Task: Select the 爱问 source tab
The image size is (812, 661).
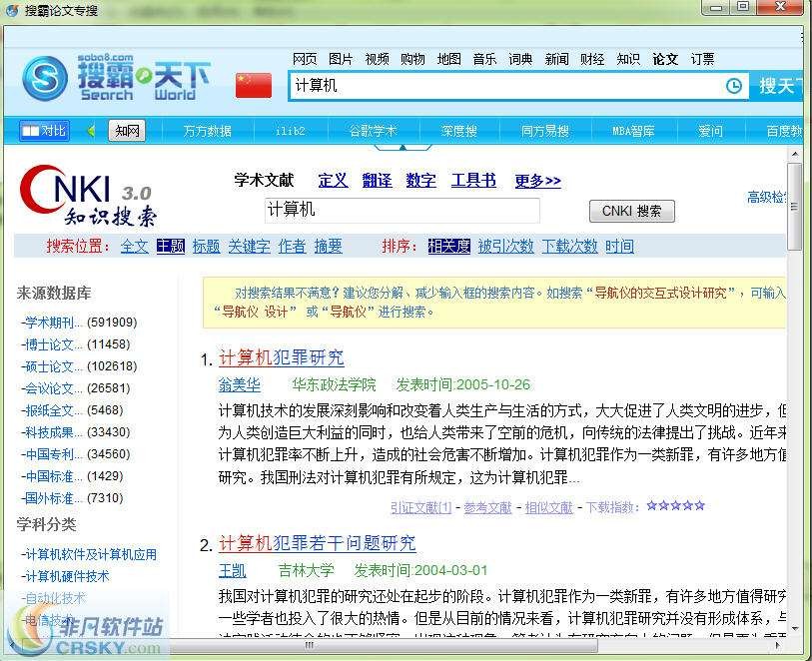Action: tap(710, 131)
